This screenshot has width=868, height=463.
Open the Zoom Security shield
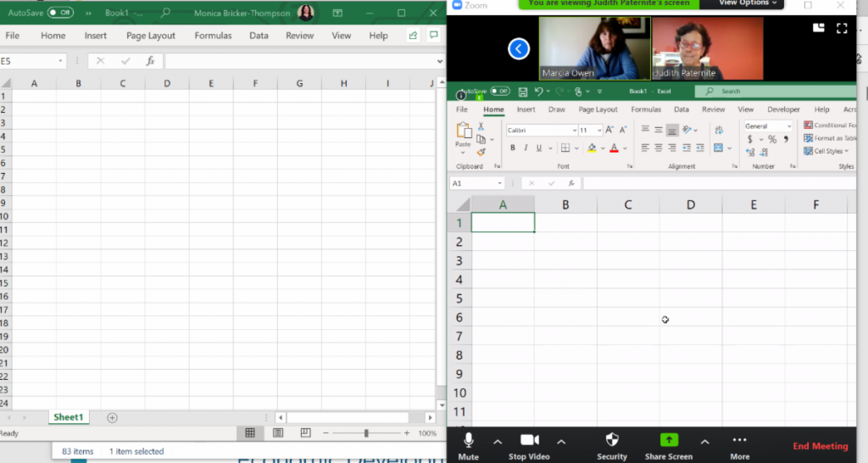(x=612, y=440)
